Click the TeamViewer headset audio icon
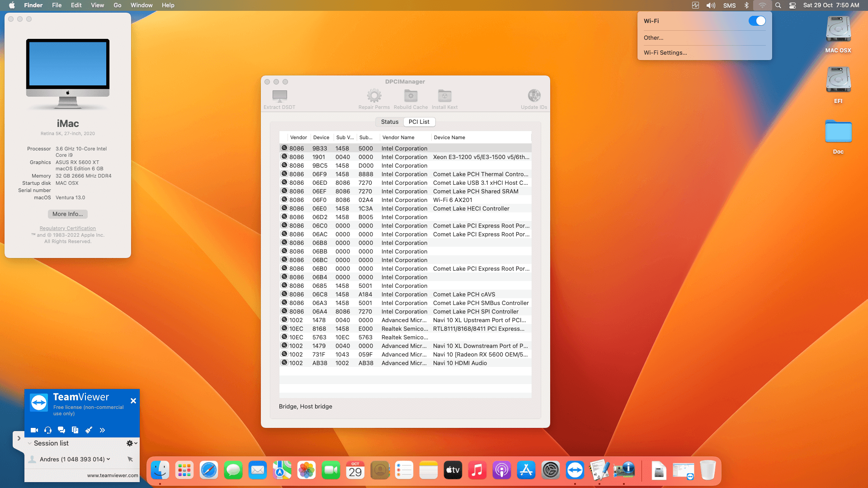868x488 pixels. (x=48, y=430)
